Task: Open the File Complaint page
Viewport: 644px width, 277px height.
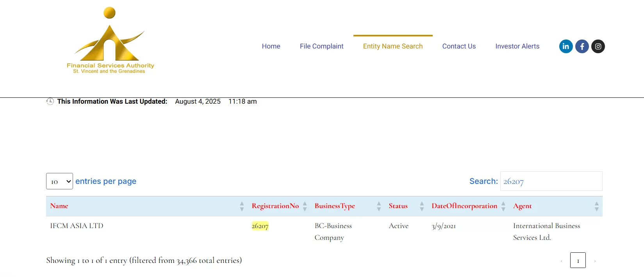Action: [321, 46]
